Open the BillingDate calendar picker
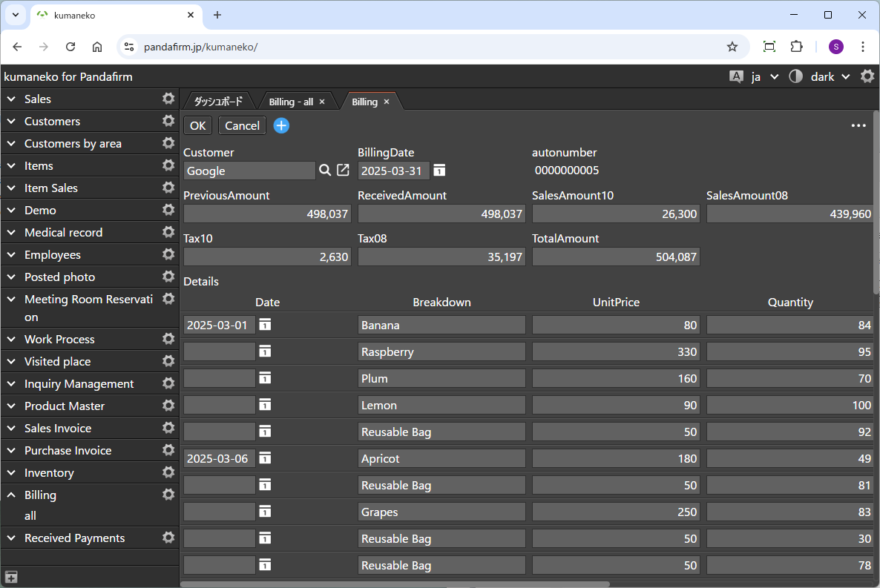The width and height of the screenshot is (880, 588). 439,171
